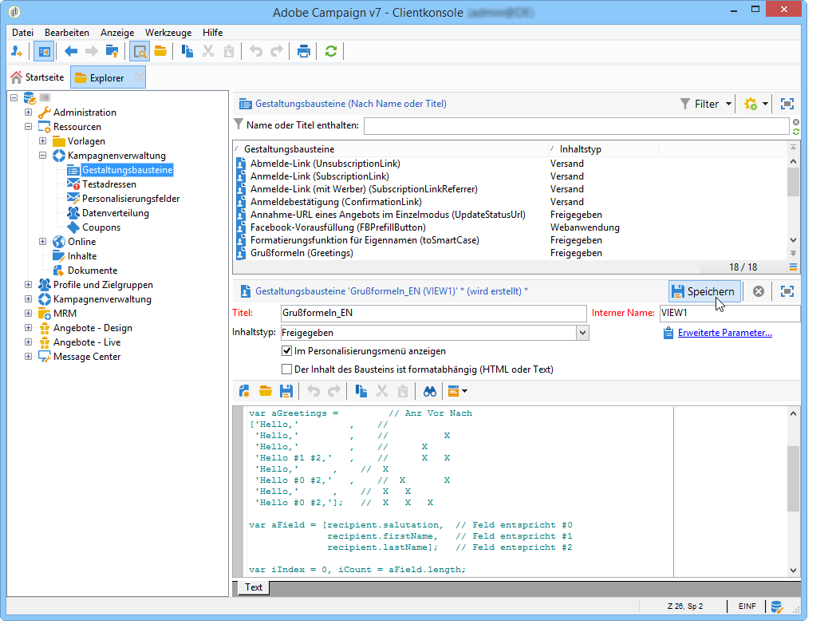Expand the Administration tree node
Screen dimensions: 832x644
(x=29, y=113)
